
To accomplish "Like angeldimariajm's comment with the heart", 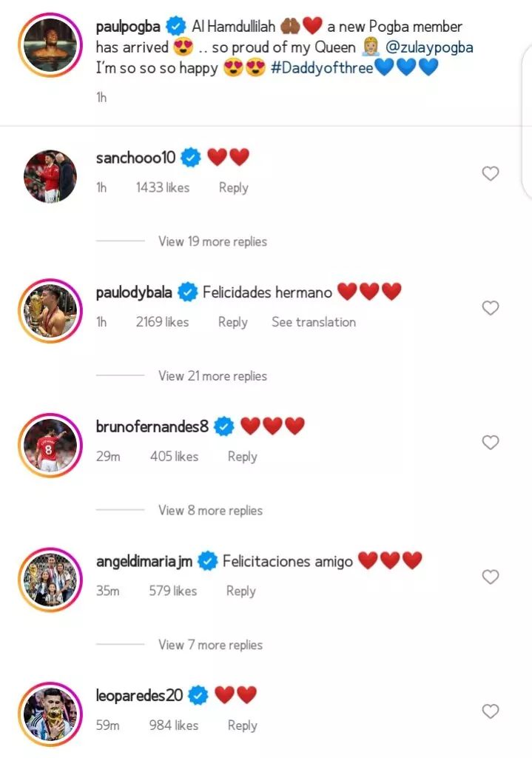I will click(x=491, y=577).
